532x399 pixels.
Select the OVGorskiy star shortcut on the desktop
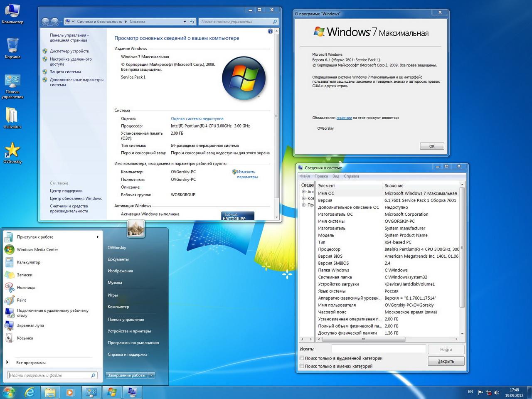point(12,153)
